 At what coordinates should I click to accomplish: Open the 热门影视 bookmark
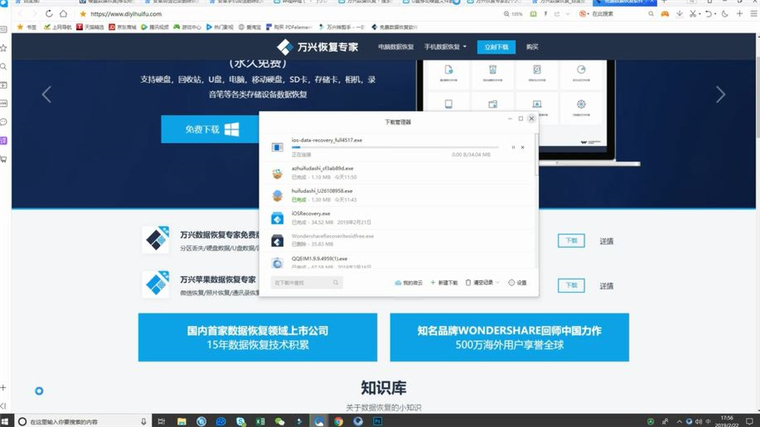pyautogui.click(x=220, y=27)
